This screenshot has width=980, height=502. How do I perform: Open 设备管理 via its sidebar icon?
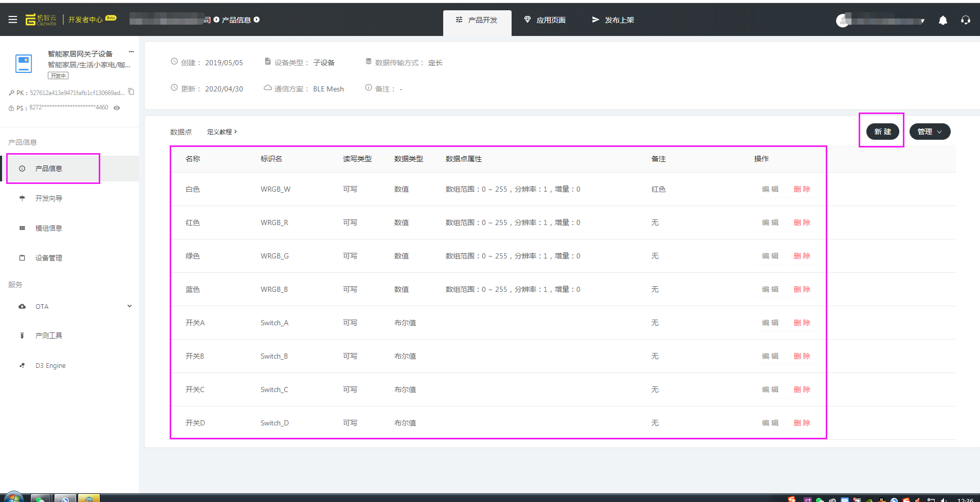click(x=22, y=258)
